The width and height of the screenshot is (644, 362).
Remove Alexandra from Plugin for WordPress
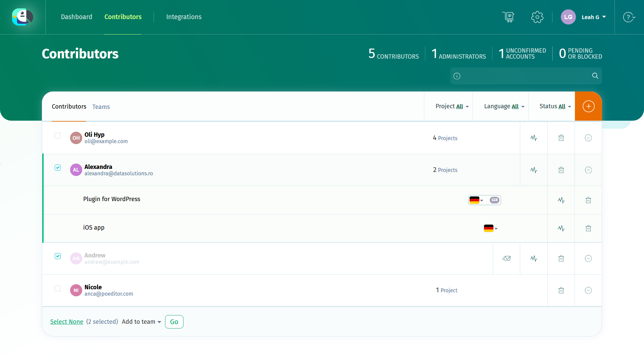coord(588,200)
